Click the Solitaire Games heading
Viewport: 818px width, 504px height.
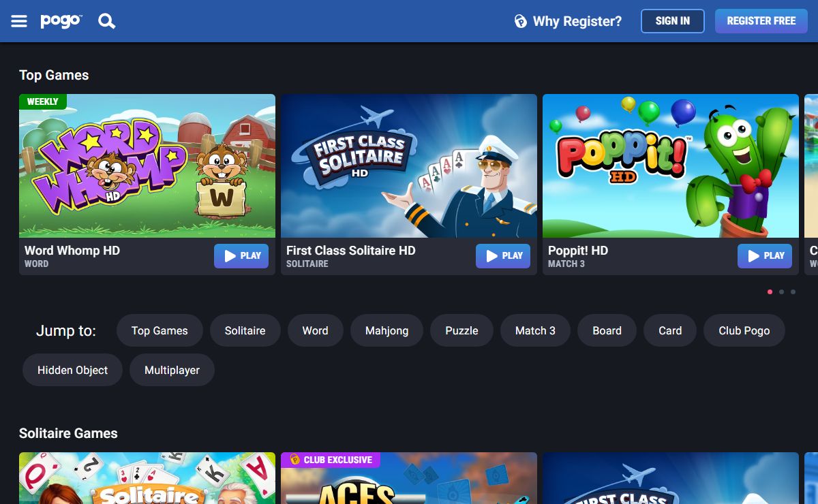point(68,433)
